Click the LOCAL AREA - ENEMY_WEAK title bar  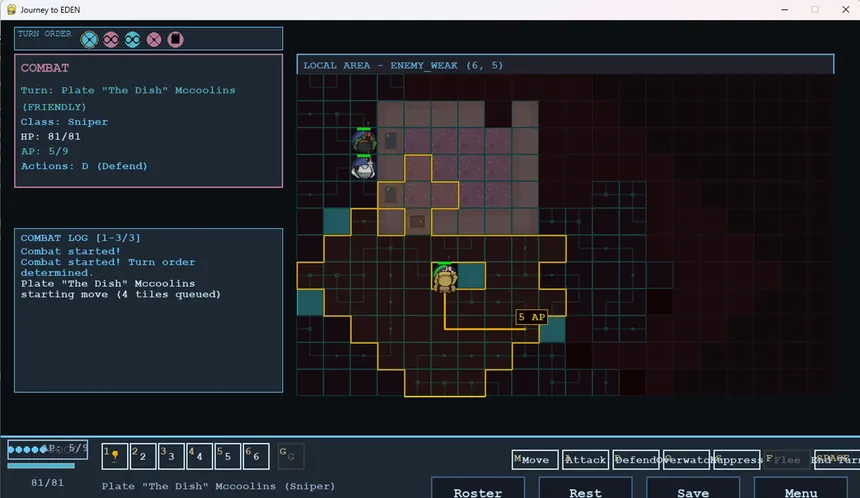(565, 65)
